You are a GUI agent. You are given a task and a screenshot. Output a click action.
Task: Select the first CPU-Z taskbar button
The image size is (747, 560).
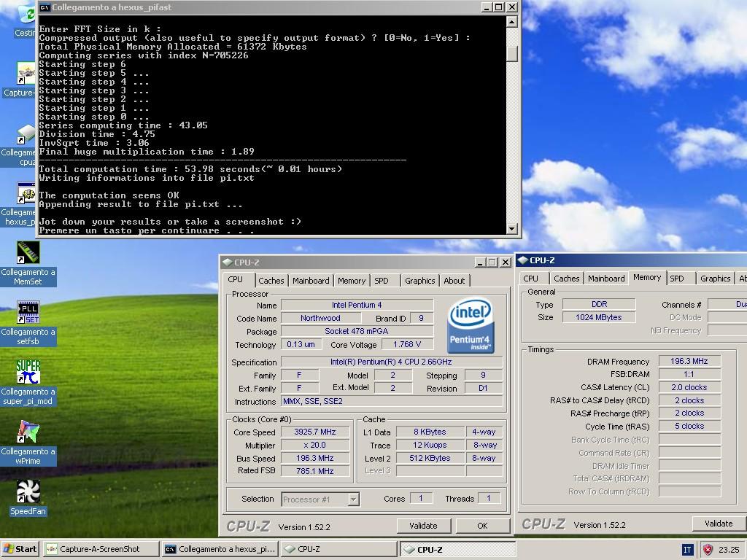point(338,549)
